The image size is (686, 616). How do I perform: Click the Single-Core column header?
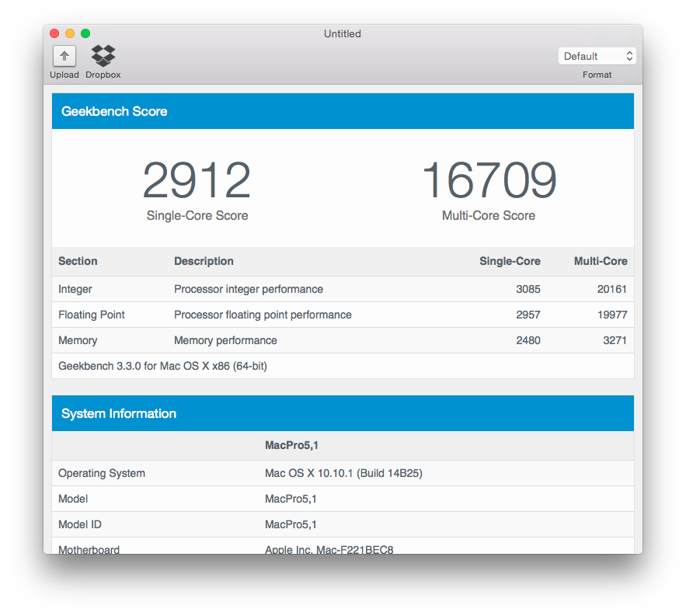click(510, 261)
